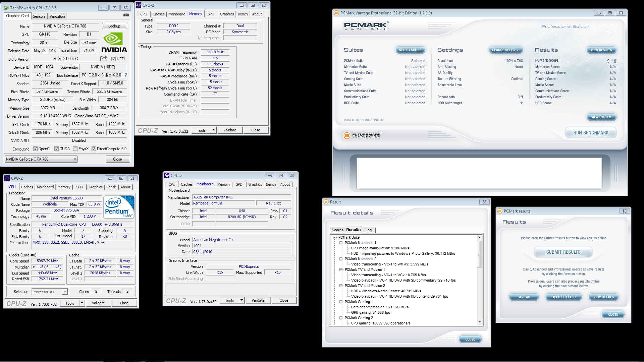Click the Result window title icon
The image size is (644, 362).
[x=326, y=202]
